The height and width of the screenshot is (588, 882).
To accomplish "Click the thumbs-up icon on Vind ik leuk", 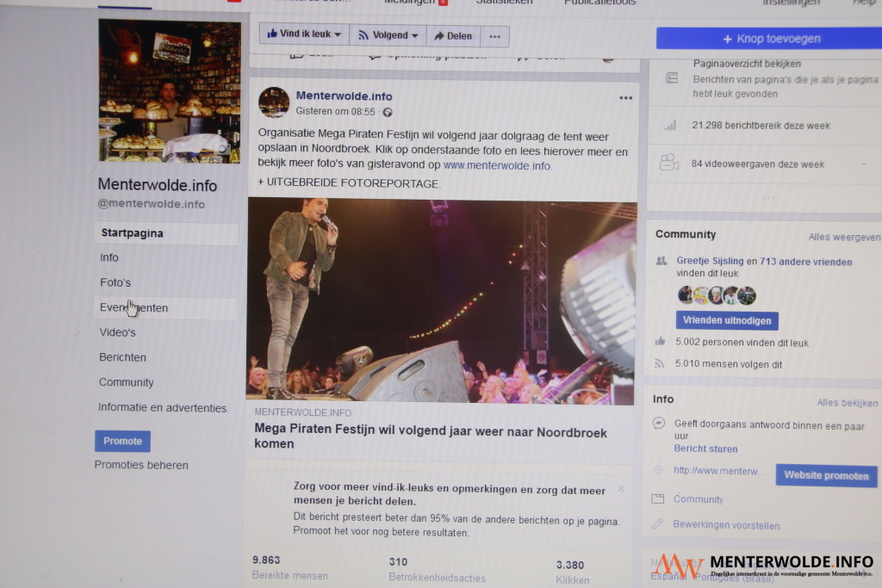I will click(272, 34).
